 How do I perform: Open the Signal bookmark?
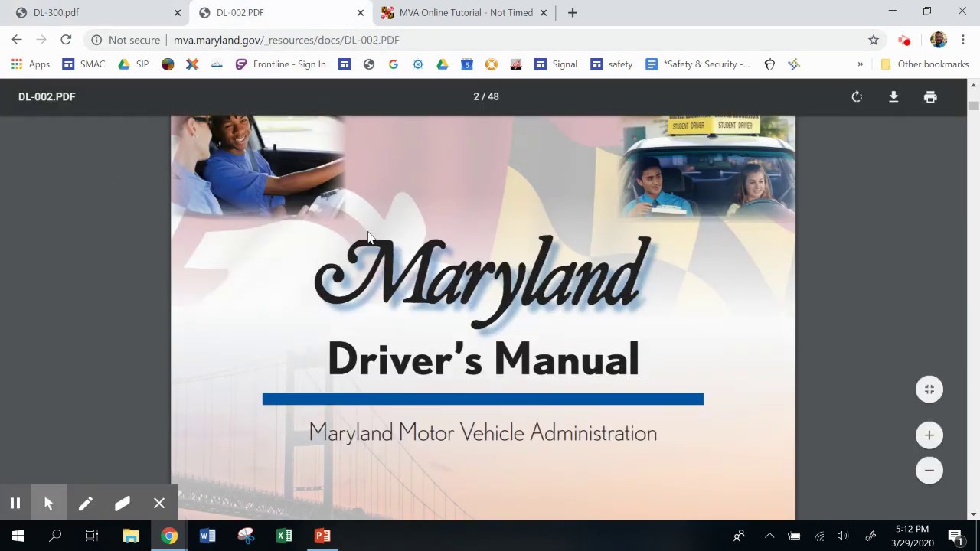coord(556,64)
